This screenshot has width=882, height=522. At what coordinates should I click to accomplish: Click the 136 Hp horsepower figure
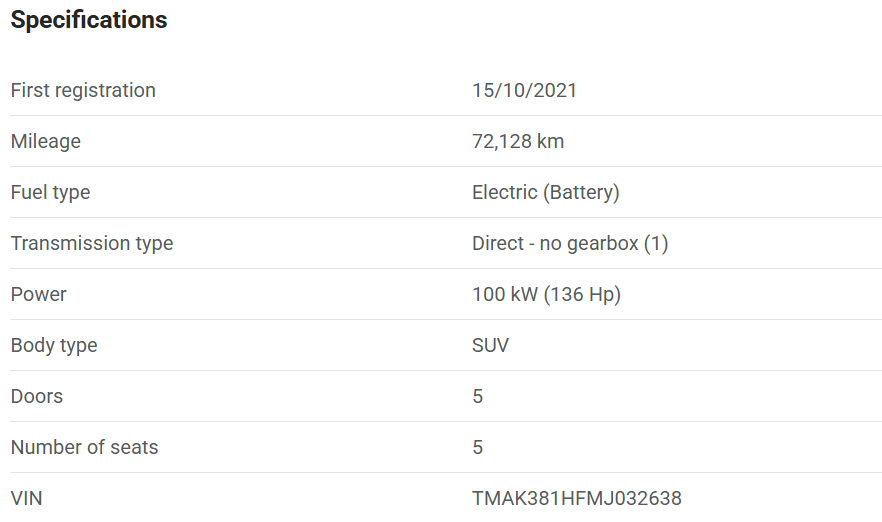coord(582,294)
